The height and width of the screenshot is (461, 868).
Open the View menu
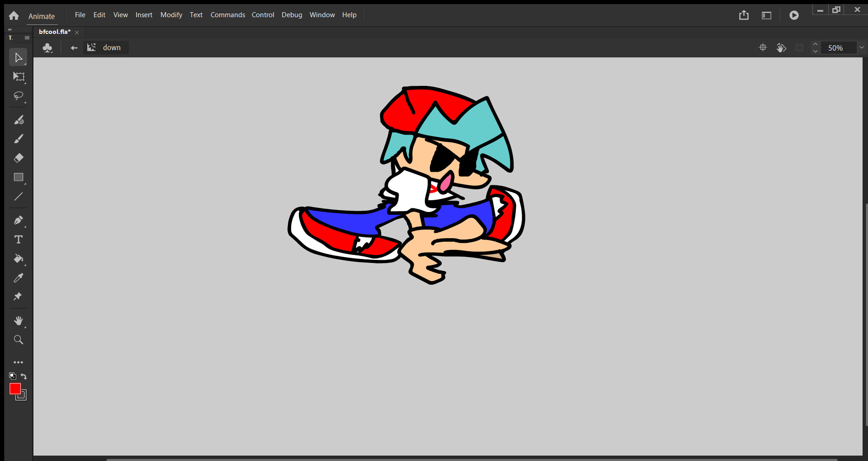point(120,15)
